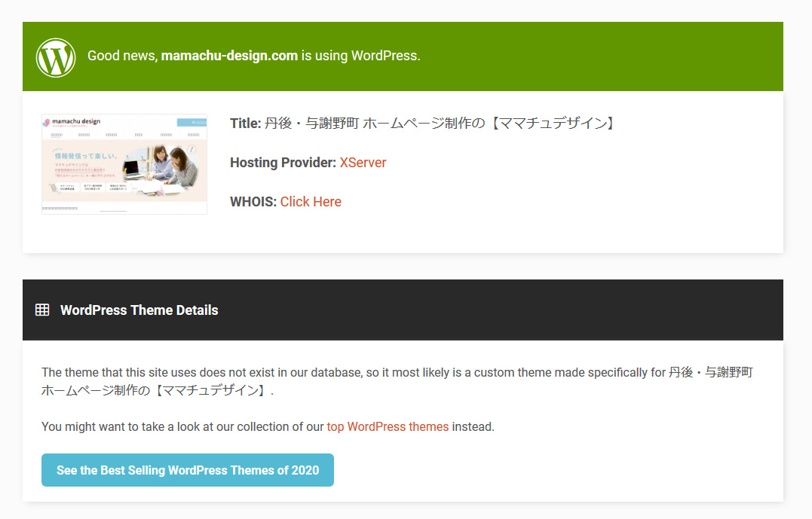Open the XServer hosting provider link

click(x=363, y=163)
